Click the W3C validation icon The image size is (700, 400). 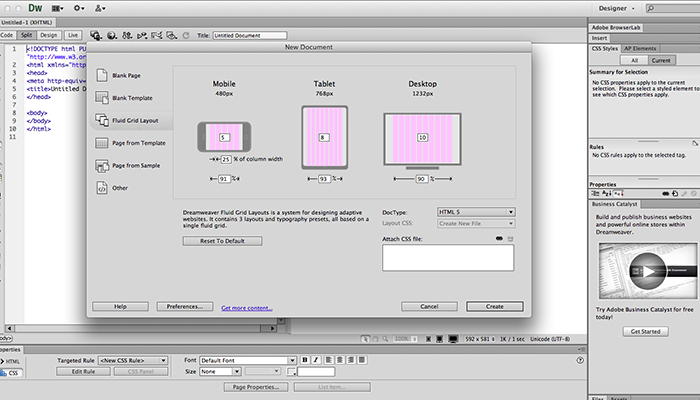[x=142, y=35]
